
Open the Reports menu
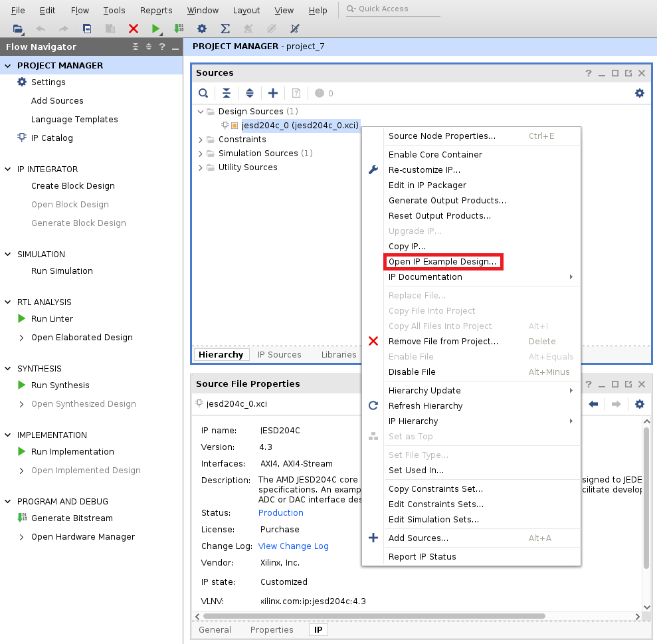point(156,10)
